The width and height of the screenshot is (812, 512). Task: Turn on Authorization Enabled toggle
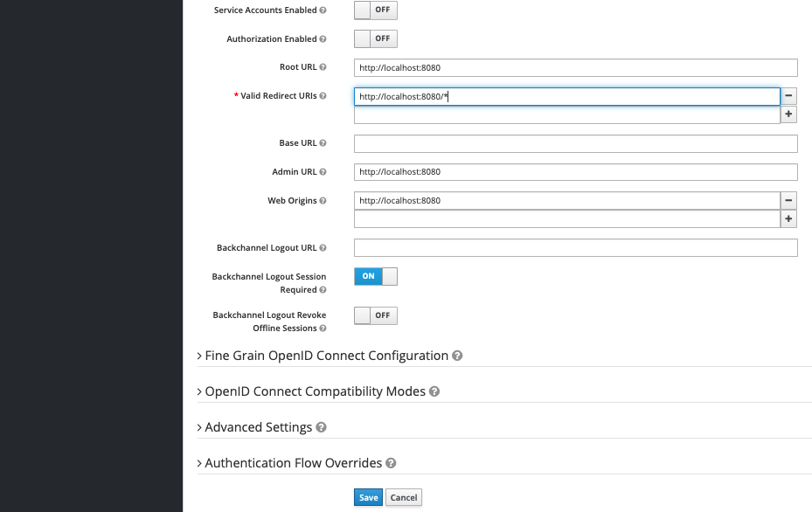coord(375,38)
